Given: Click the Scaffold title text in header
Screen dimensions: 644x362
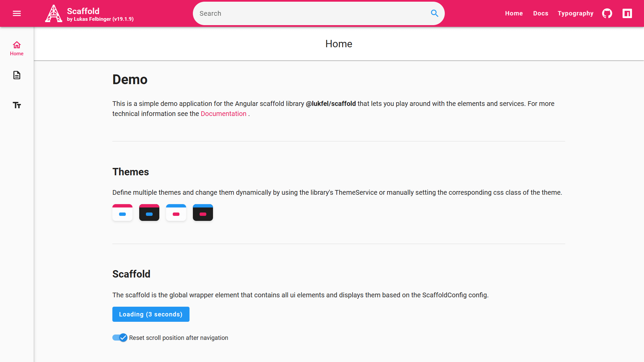Looking at the screenshot, I should 83,11.
